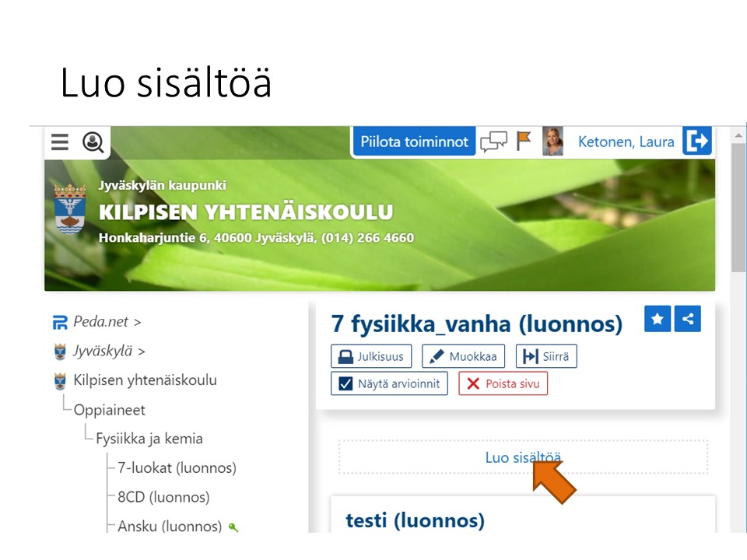This screenshot has height=560, width=747.
Task: Click the logout arrow icon
Action: pyautogui.click(x=697, y=142)
